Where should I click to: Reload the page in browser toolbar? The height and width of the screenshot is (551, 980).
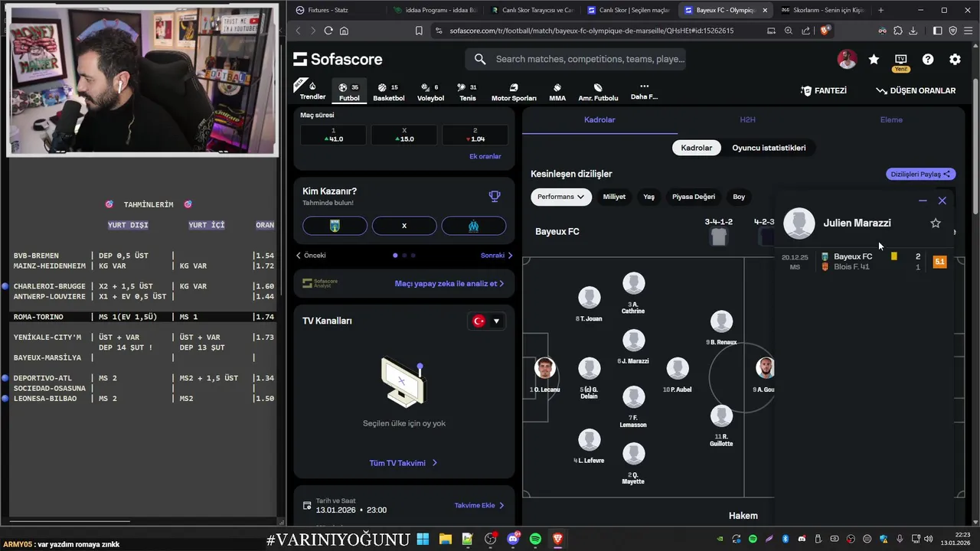pyautogui.click(x=328, y=31)
